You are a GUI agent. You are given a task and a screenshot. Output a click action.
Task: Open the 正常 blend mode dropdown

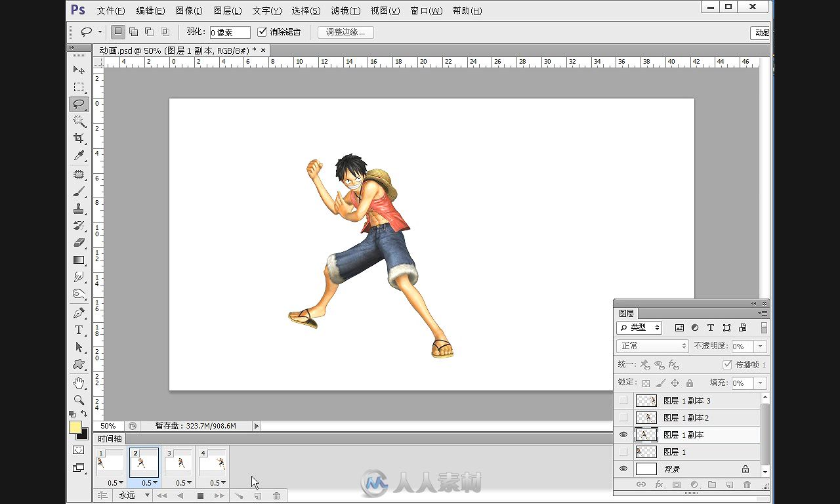tap(652, 346)
